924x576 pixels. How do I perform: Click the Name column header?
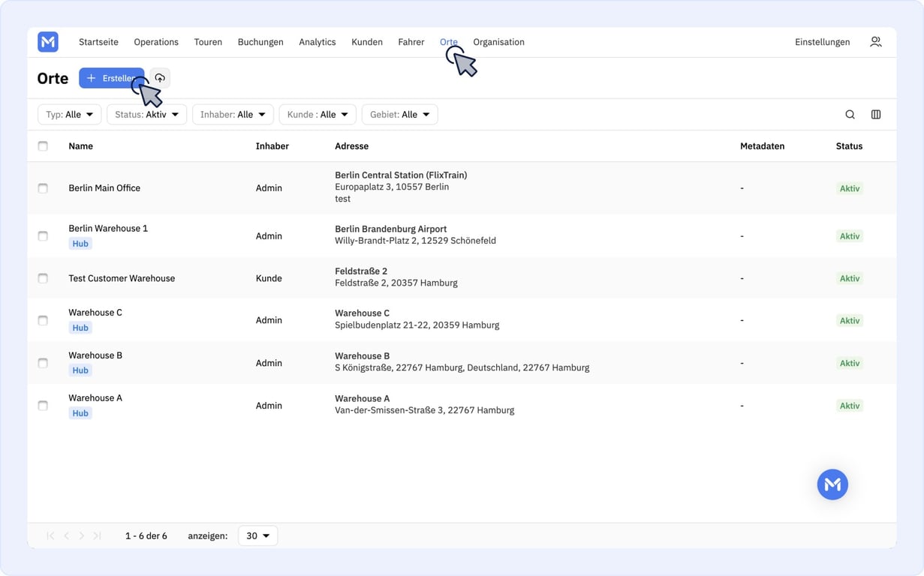(x=80, y=146)
